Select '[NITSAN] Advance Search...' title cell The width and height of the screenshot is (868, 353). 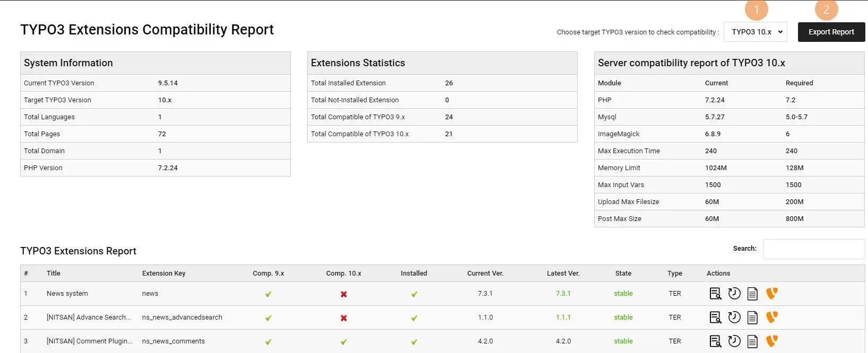click(x=90, y=317)
